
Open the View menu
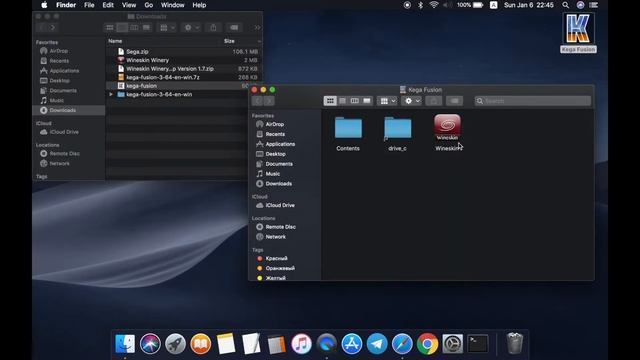129,5
